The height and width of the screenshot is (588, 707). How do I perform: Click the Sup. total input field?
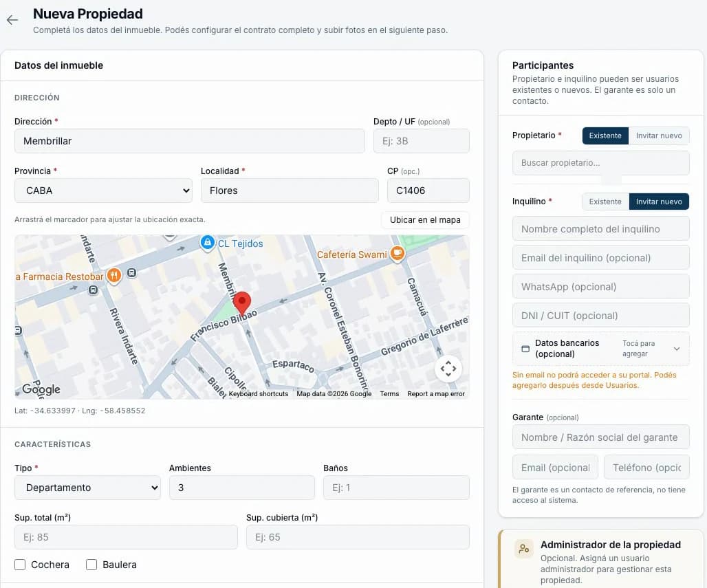126,537
